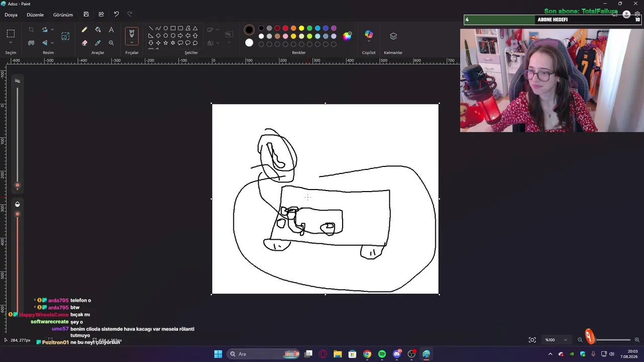This screenshot has width=644, height=362.
Task: Pick the triangle shape
Action: pyautogui.click(x=195, y=28)
